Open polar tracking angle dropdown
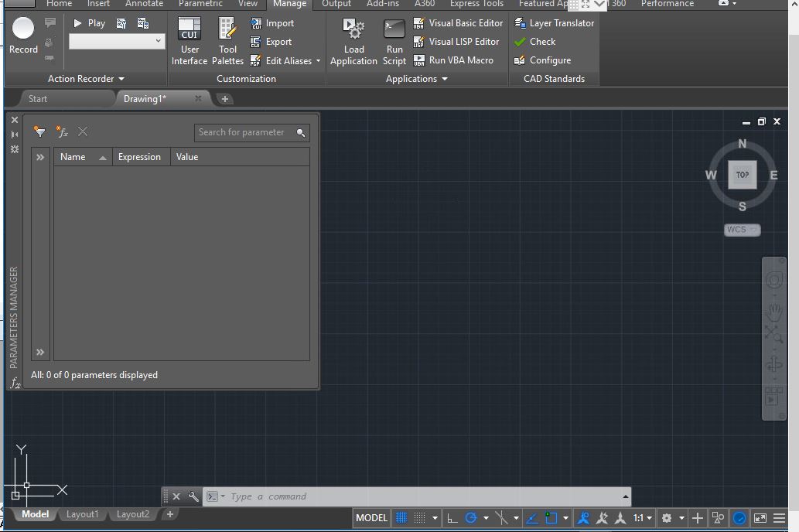This screenshot has width=799, height=532. [x=486, y=518]
